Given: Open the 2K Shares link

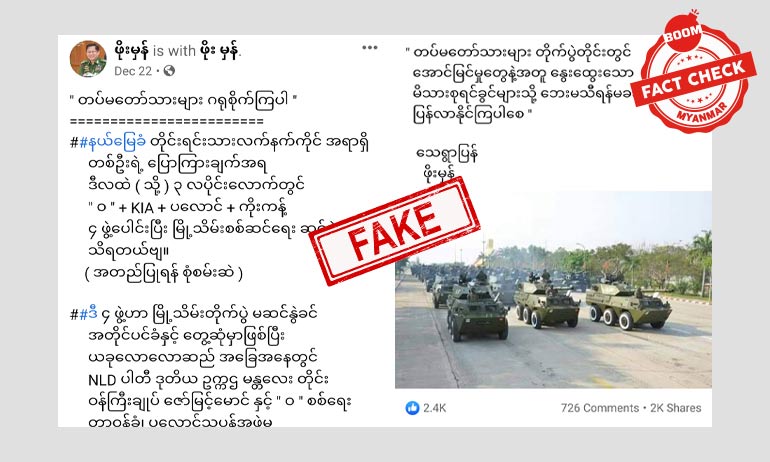Looking at the screenshot, I should [676, 408].
